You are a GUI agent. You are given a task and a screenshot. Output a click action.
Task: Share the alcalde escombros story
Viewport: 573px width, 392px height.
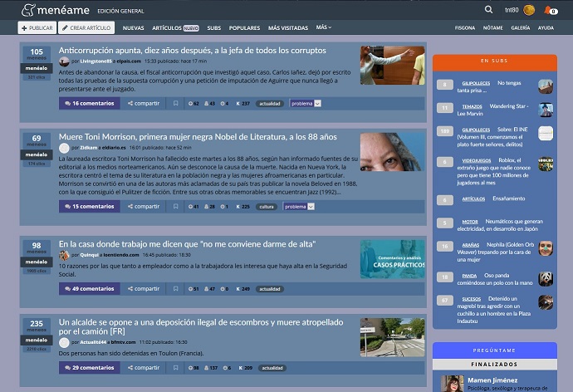pos(144,368)
